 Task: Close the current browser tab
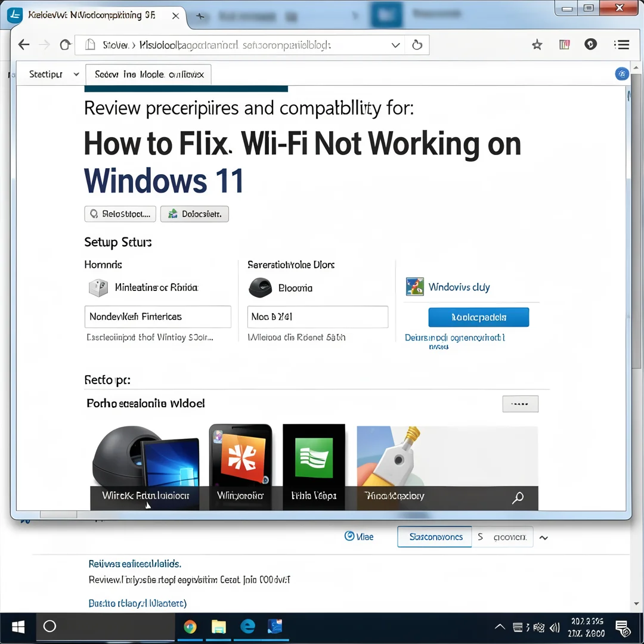[x=175, y=16]
